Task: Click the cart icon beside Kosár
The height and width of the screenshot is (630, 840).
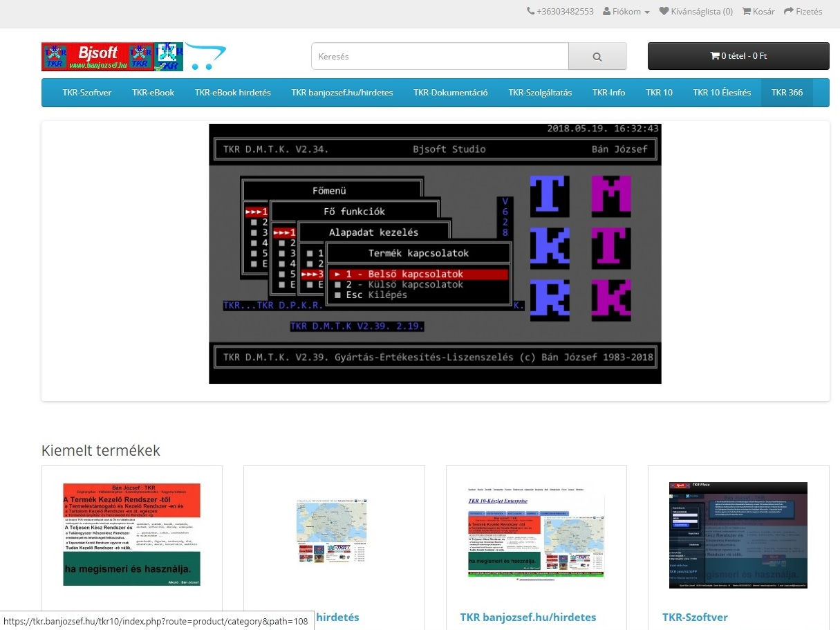Action: coord(746,12)
